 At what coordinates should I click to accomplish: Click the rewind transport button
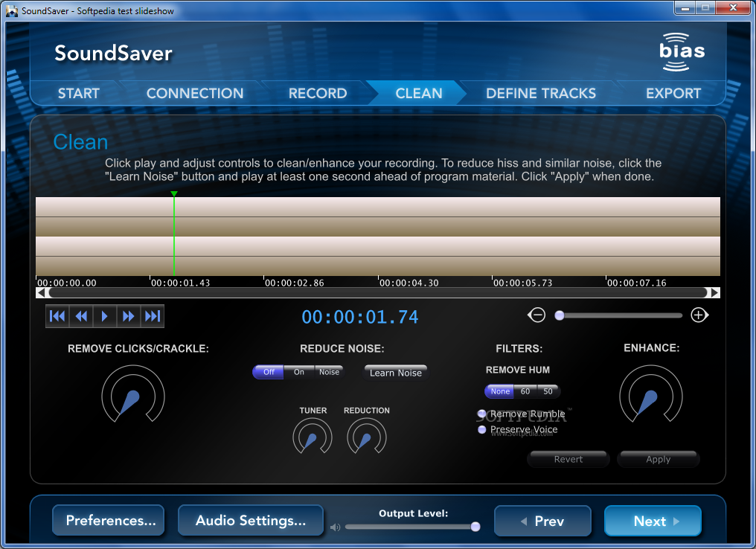point(81,316)
